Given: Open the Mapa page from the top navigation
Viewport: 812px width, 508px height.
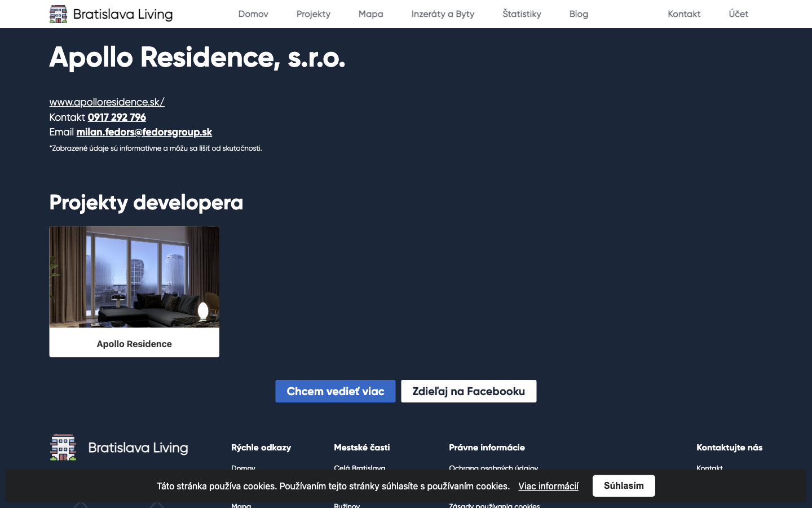Looking at the screenshot, I should click(x=370, y=14).
